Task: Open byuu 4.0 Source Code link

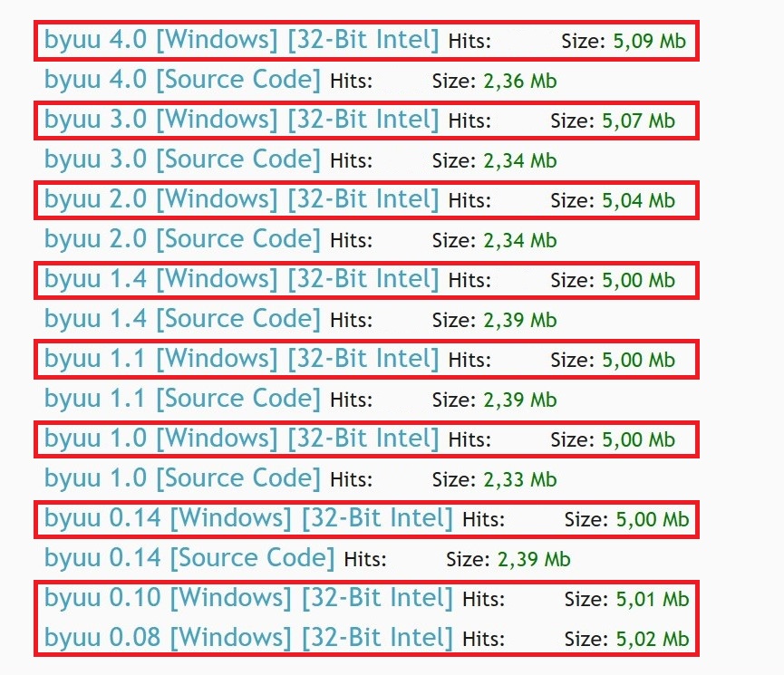Action: click(x=182, y=80)
